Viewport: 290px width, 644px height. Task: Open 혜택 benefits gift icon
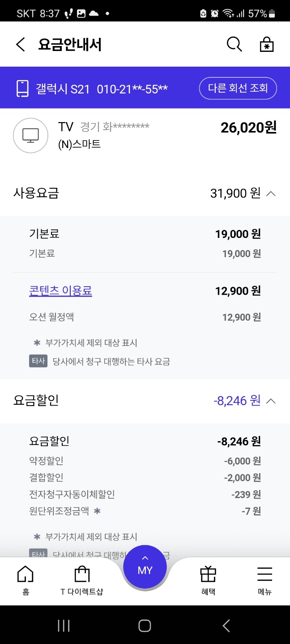click(208, 580)
